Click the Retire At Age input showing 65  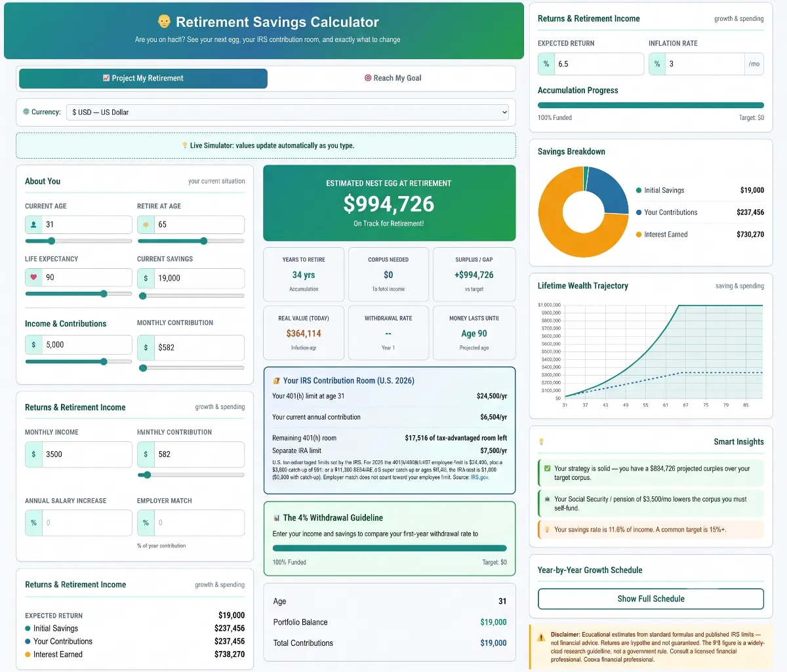[199, 224]
